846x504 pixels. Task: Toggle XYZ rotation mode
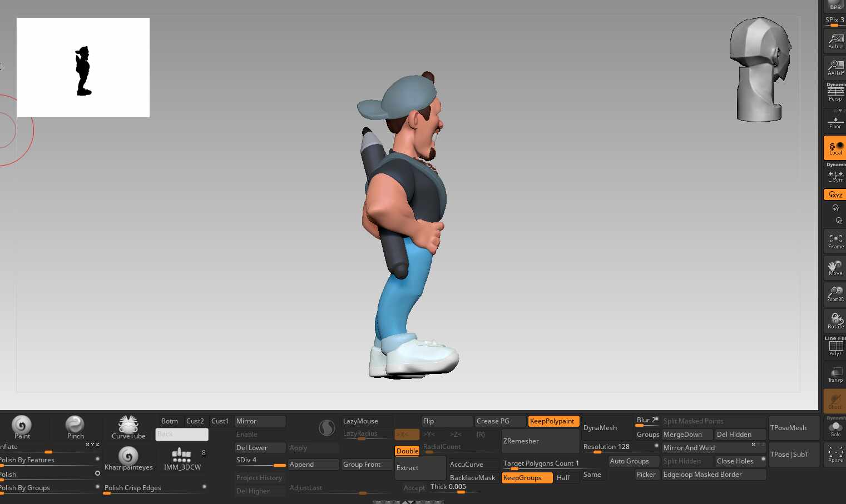point(835,194)
